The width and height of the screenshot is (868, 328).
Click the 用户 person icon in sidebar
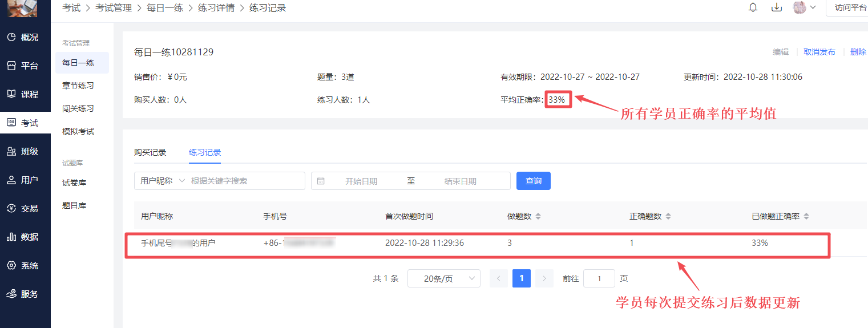11,180
